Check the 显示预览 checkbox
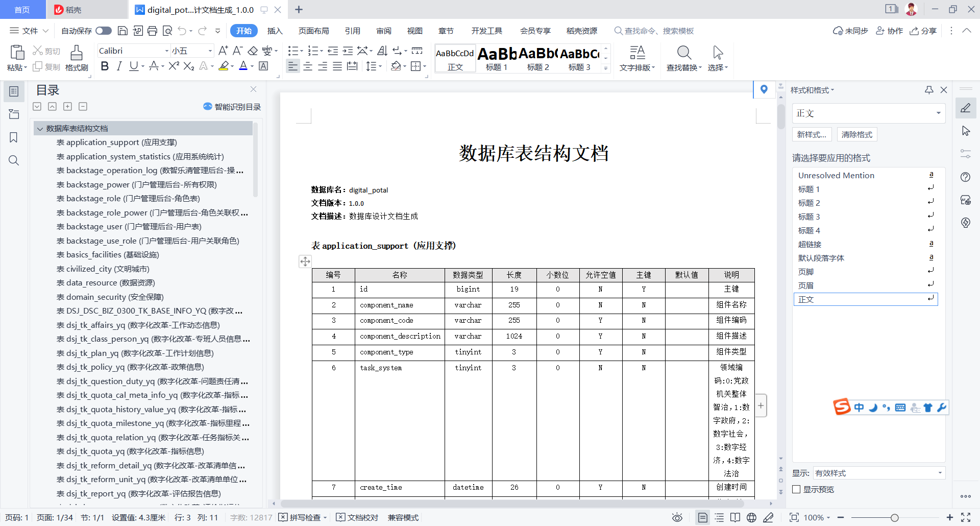The height and width of the screenshot is (526, 980). tap(796, 489)
